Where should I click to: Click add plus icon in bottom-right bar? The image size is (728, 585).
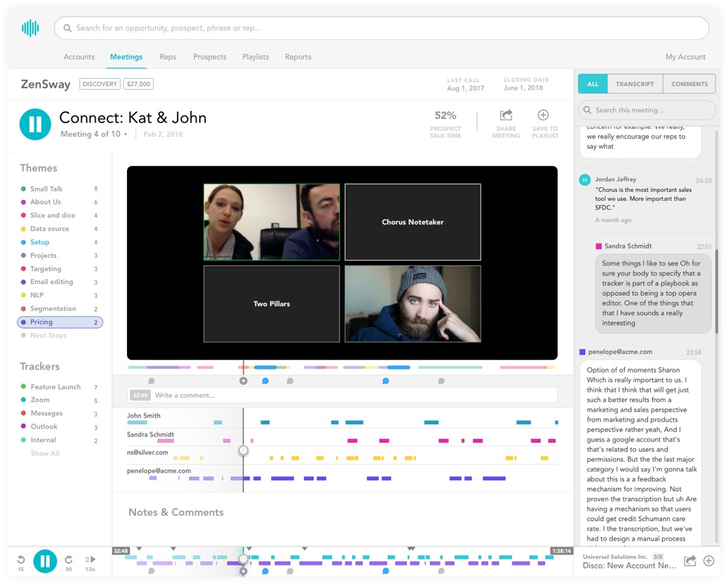[709, 561]
